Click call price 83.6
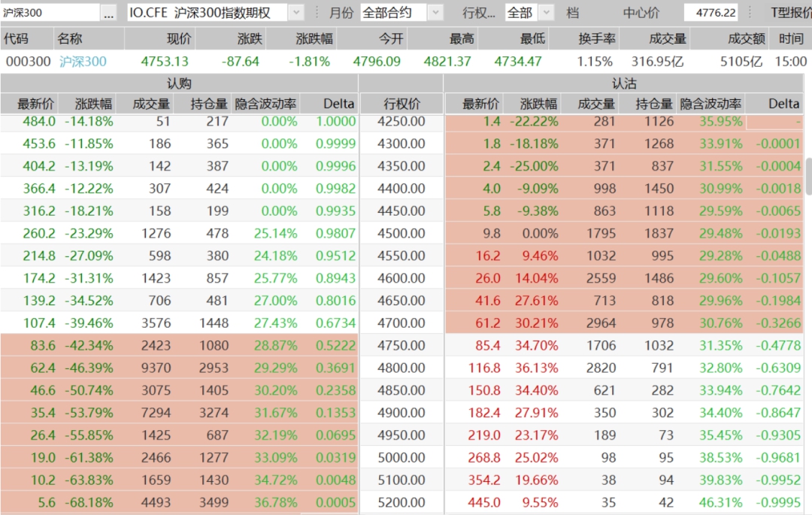 (x=43, y=346)
